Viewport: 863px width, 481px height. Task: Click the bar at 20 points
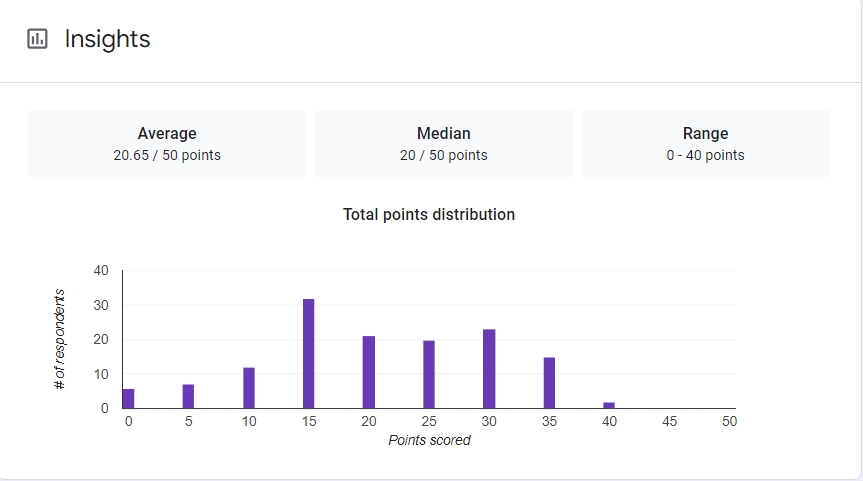(x=368, y=372)
